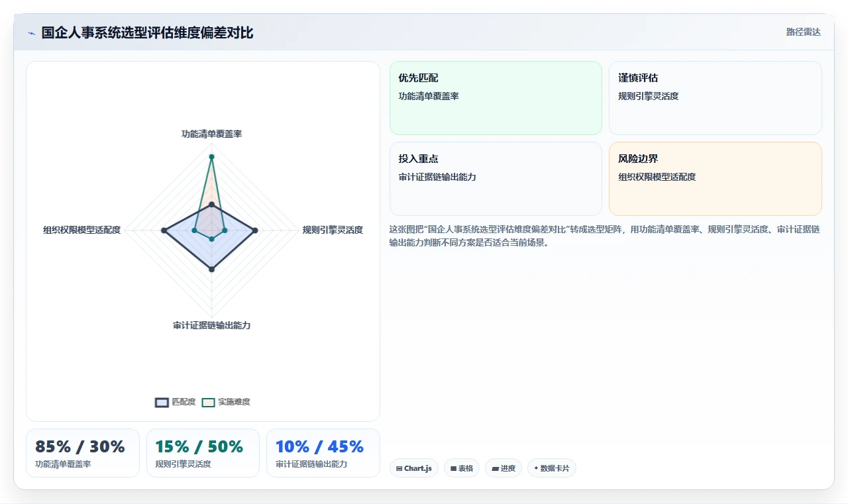Click the 组织权限模型适配度 axis label on radar
The width and height of the screenshot is (848, 504).
[x=82, y=230]
